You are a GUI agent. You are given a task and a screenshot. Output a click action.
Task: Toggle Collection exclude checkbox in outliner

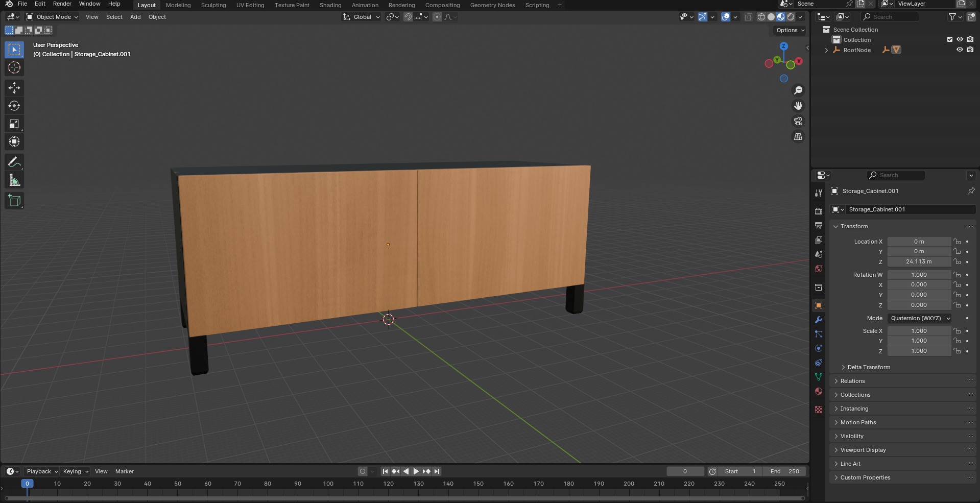(950, 39)
